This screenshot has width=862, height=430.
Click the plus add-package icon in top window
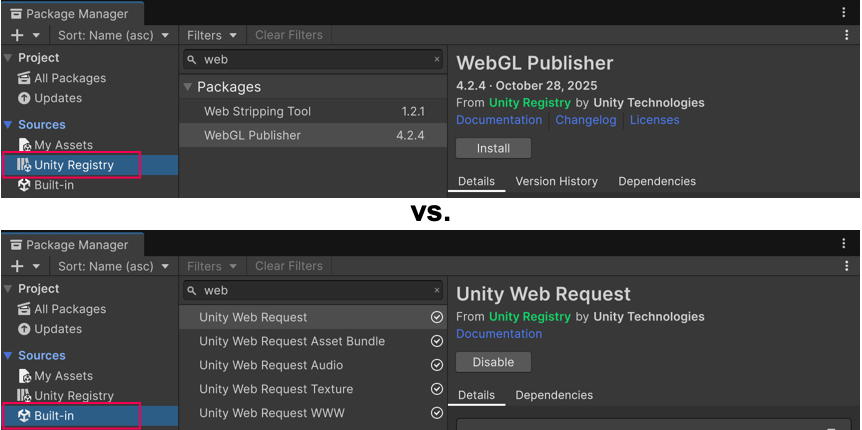tap(18, 35)
